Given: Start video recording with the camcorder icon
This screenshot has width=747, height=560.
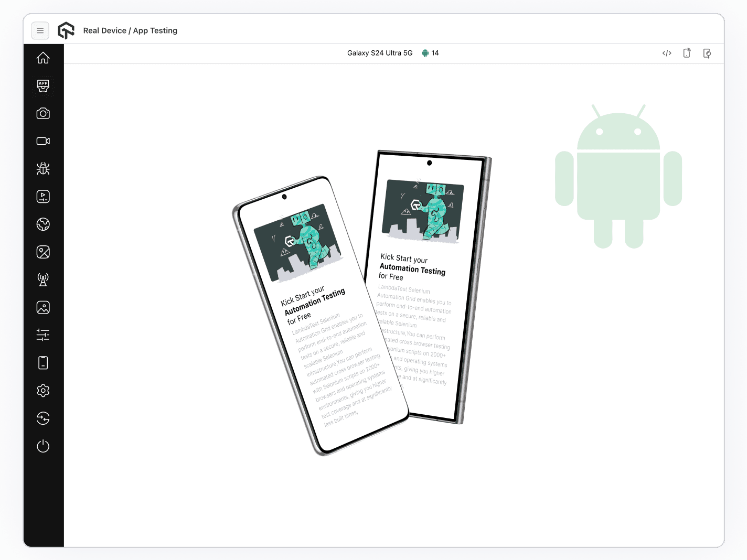Looking at the screenshot, I should coord(43,141).
